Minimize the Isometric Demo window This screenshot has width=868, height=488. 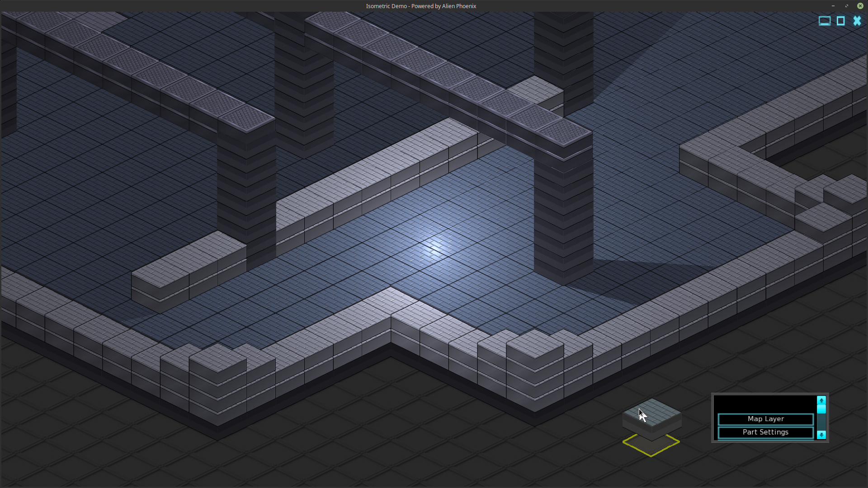coord(833,6)
